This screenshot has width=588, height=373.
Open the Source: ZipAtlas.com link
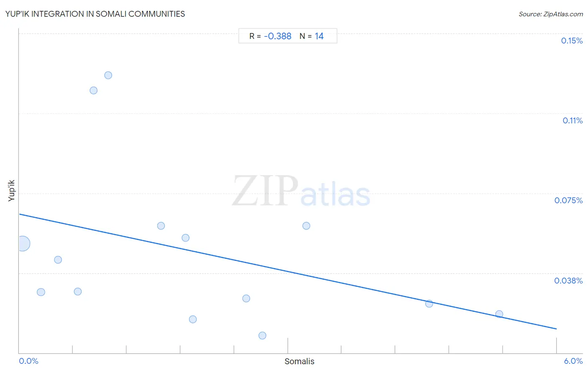551,14
